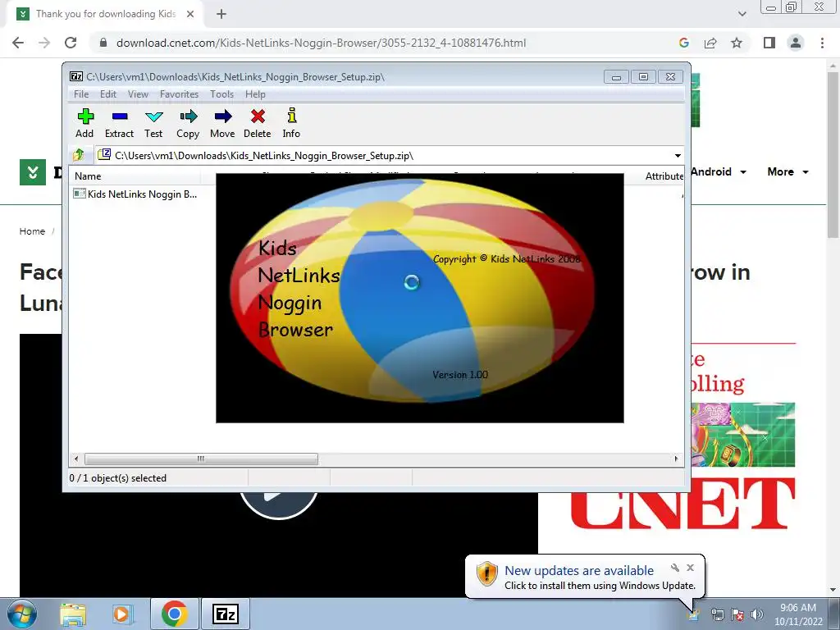The image size is (840, 630).
Task: Open the View menu in 7-Zip
Action: (x=138, y=94)
